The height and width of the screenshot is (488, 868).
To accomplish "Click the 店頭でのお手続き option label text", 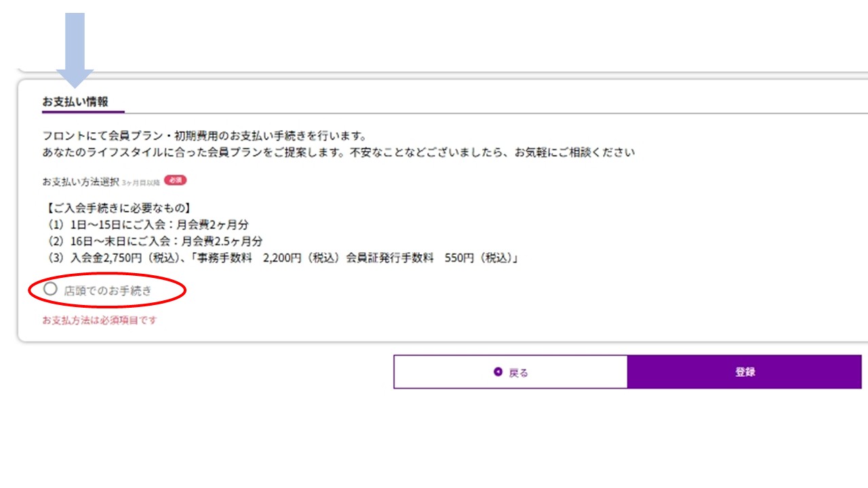I will 108,291.
